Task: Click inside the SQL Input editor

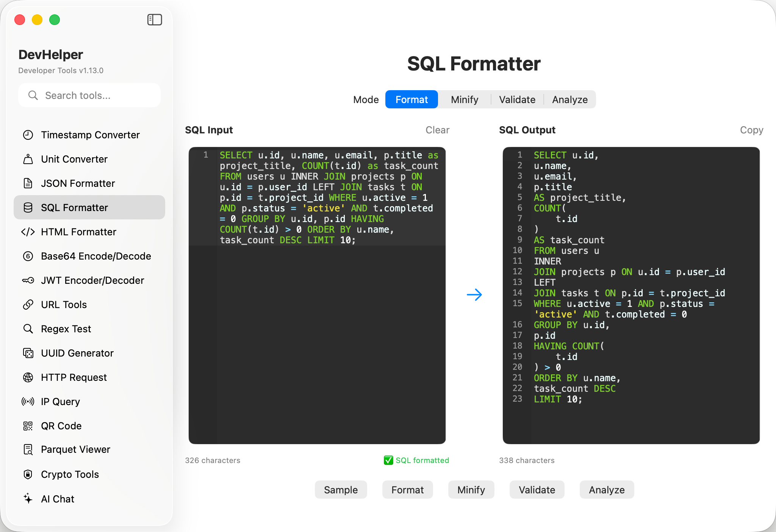Action: tap(330, 341)
